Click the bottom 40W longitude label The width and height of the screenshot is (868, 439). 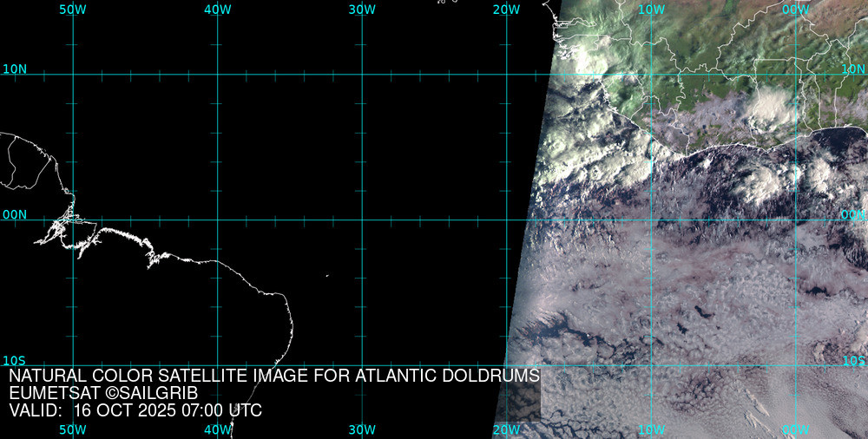point(217,429)
